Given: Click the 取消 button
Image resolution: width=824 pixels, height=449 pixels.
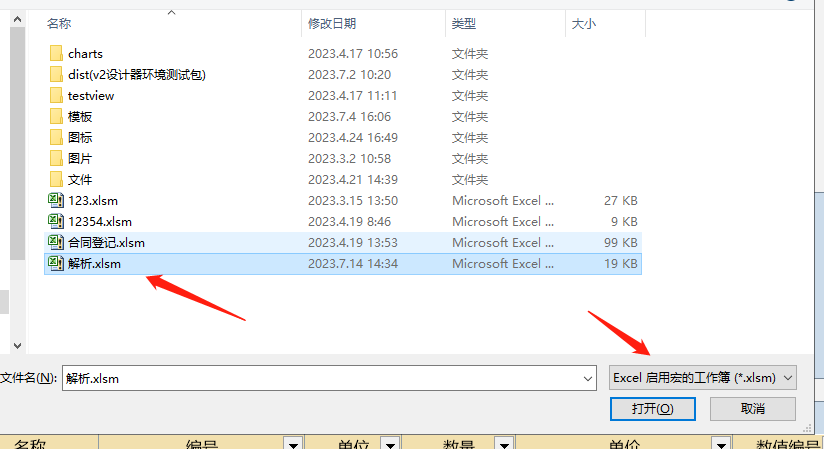Looking at the screenshot, I should (752, 408).
